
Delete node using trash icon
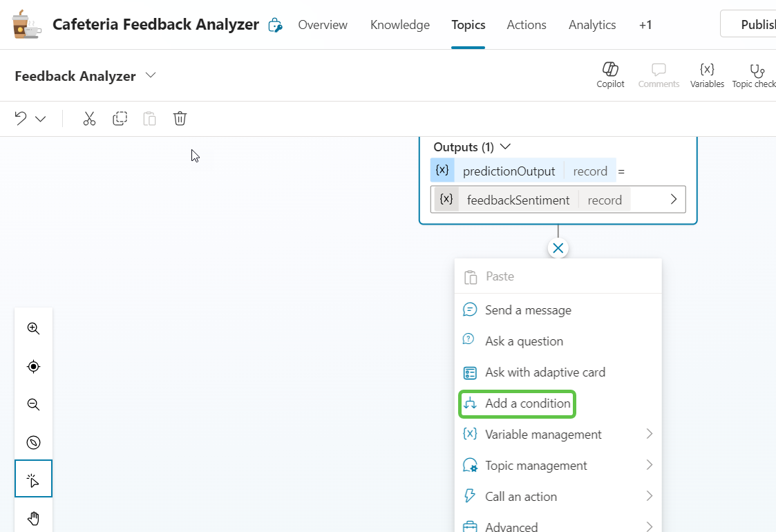pyautogui.click(x=180, y=119)
